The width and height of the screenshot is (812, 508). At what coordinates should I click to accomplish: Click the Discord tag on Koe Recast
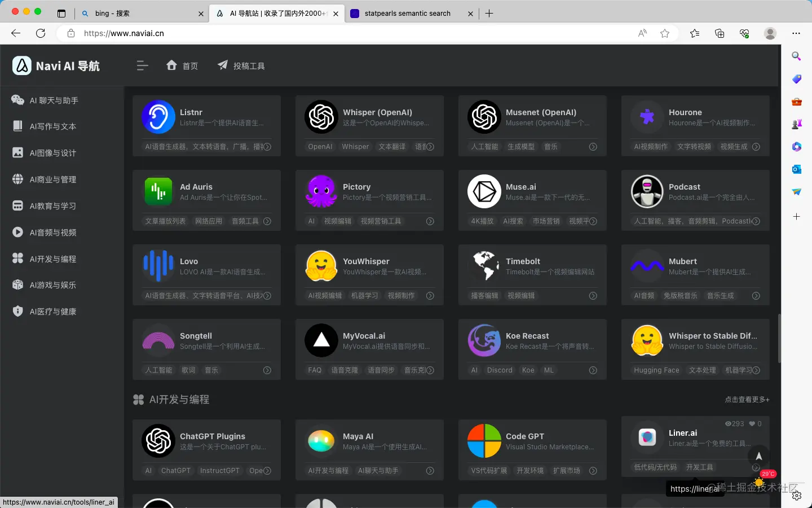tap(500, 370)
